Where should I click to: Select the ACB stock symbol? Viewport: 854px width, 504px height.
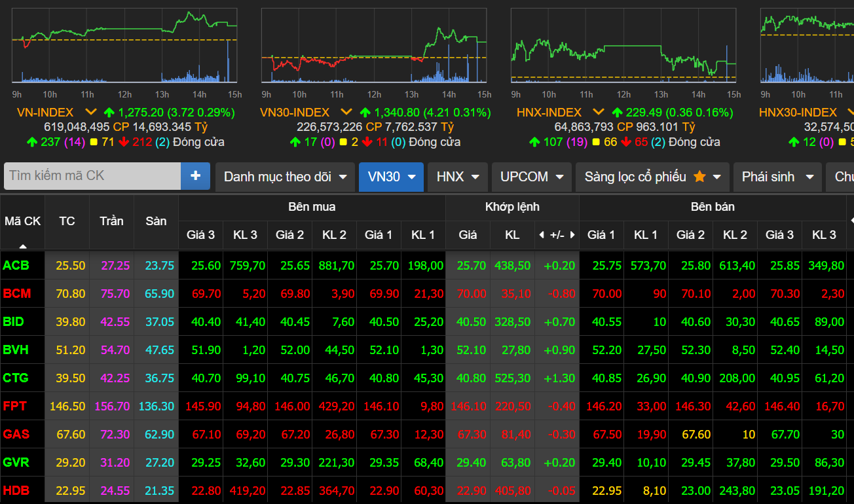16,265
